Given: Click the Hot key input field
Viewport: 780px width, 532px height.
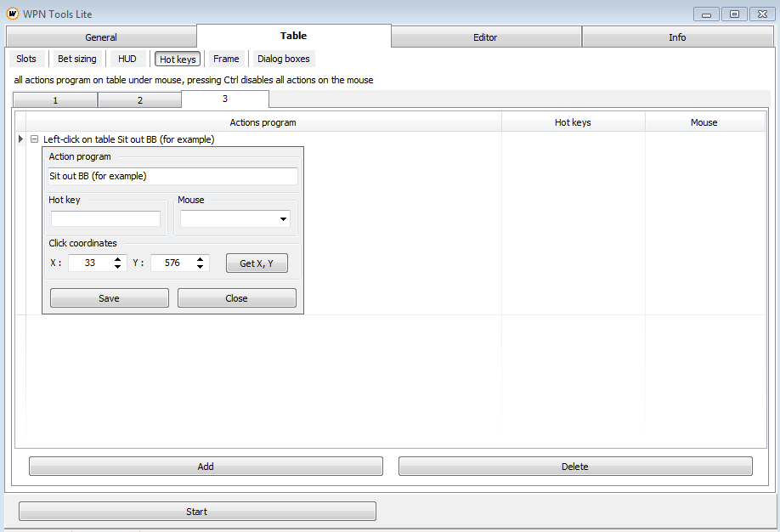Looking at the screenshot, I should (x=105, y=219).
